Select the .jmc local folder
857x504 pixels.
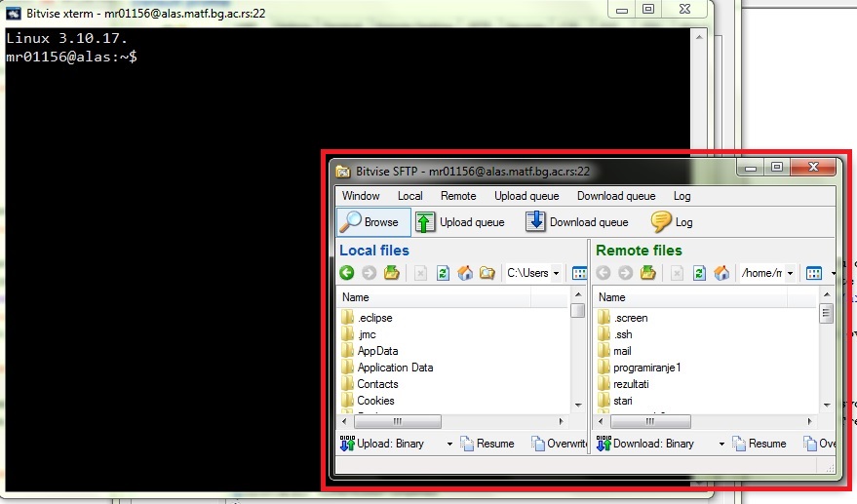359,334
